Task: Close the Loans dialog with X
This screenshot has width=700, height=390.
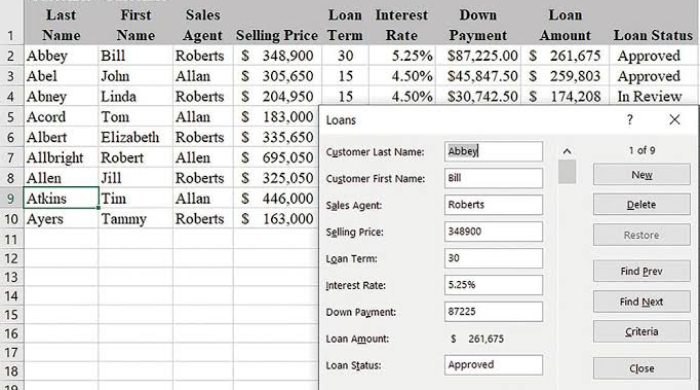Action: (675, 120)
